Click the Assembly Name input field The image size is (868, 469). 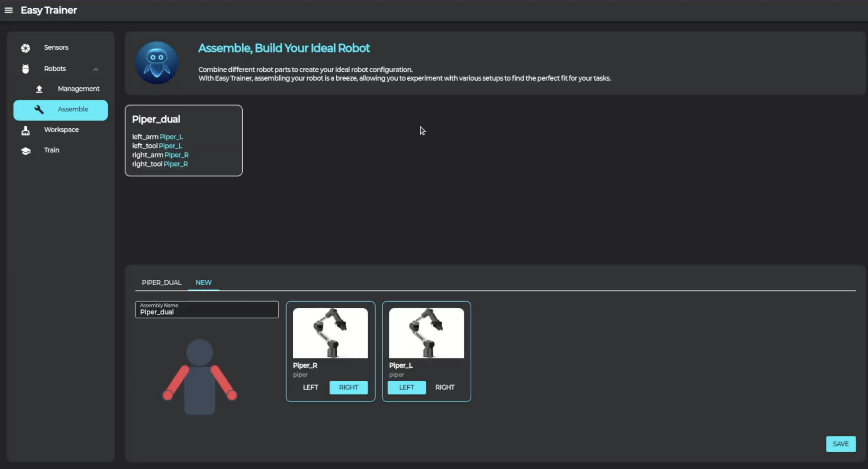click(x=207, y=310)
